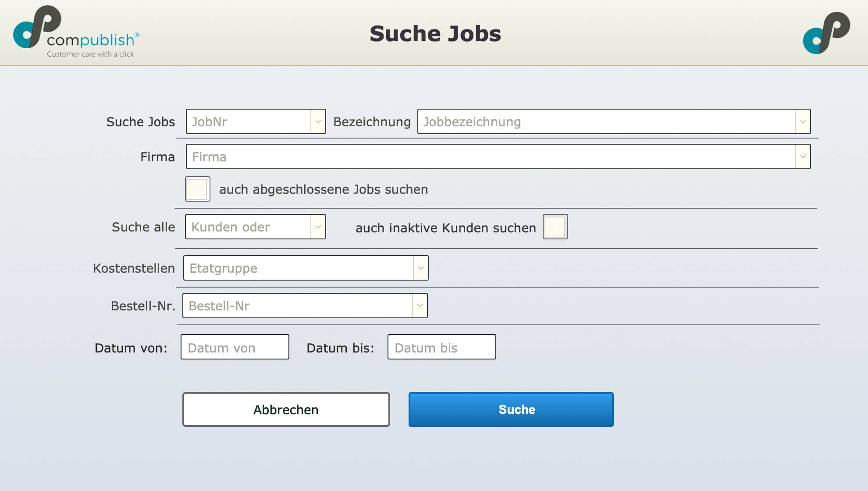Click 'Customer care with a click' tagline
This screenshot has width=868, height=491.
pos(90,54)
